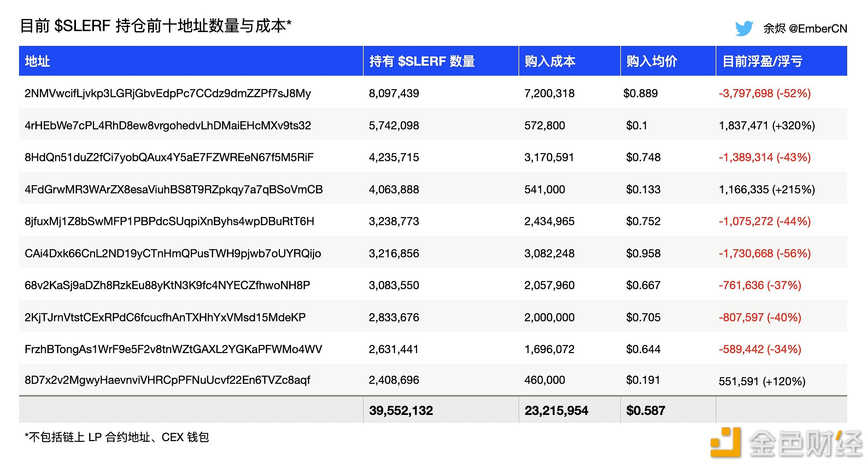Screen dimensions: 868x463
Task: Click purchase cost 3,082,248
Action: click(x=550, y=253)
